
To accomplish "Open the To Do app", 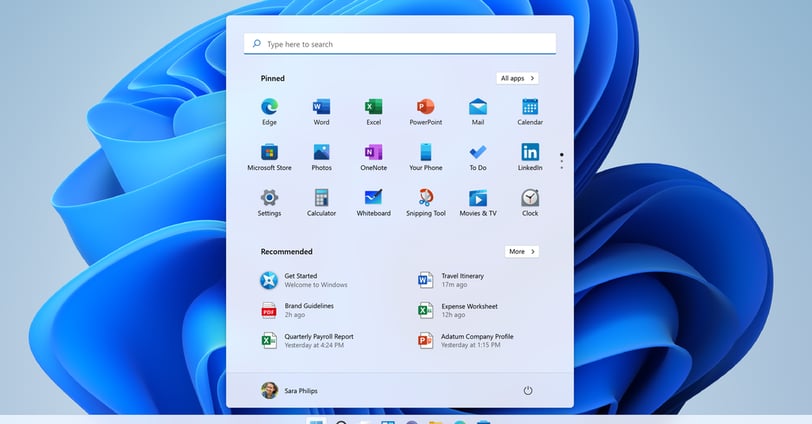I will [477, 157].
